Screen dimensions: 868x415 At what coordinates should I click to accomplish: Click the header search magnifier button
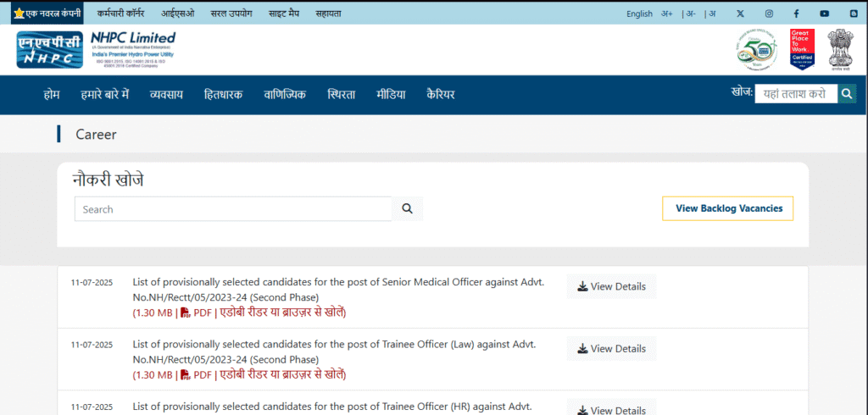tap(847, 94)
